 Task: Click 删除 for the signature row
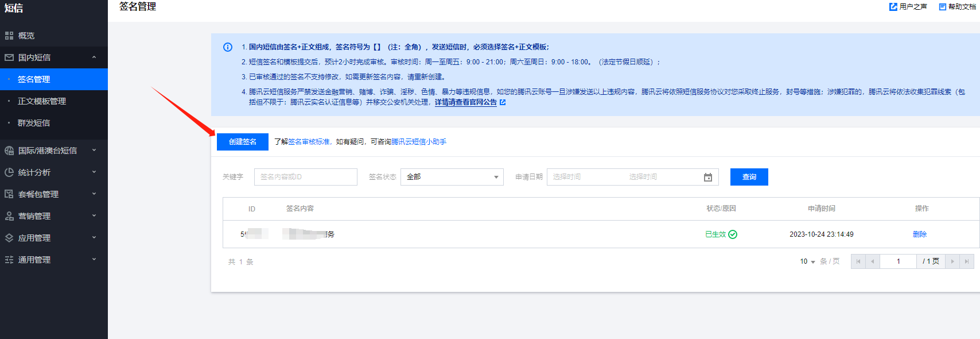920,234
